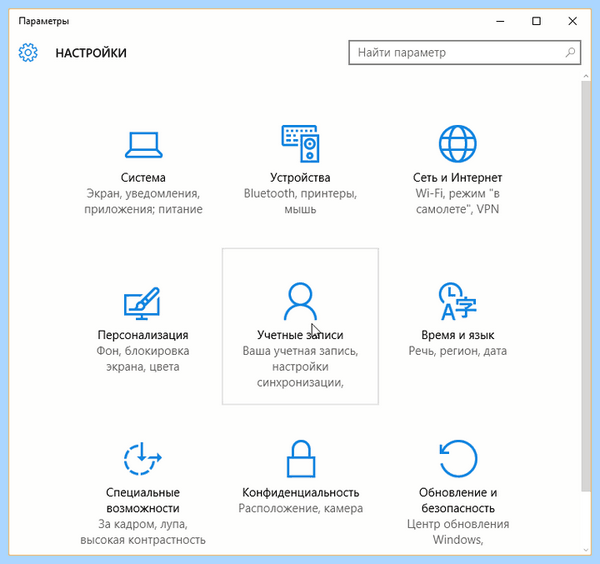Click the Обновление и безопасность title label
Viewport: 600px width, 564px height.
(x=458, y=500)
